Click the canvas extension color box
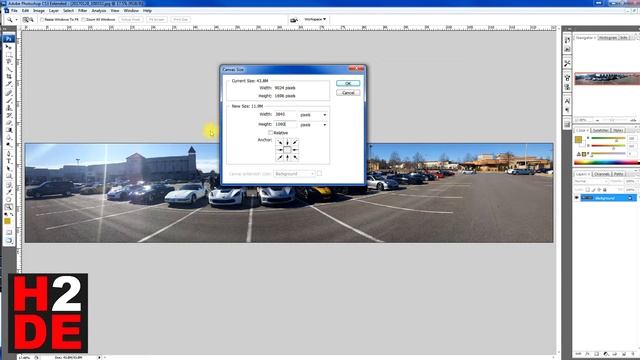This screenshot has width=640, height=360. 320,174
